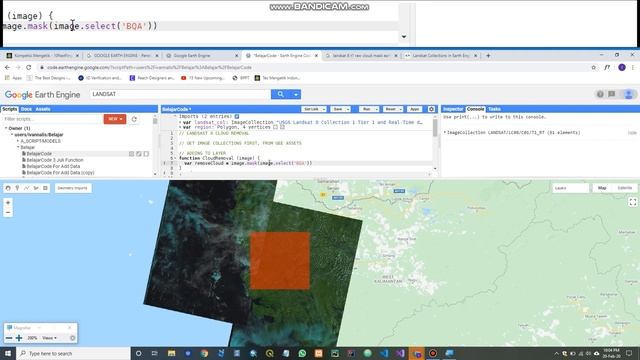
Task: Refresh the scripts list
Action: click(134, 119)
